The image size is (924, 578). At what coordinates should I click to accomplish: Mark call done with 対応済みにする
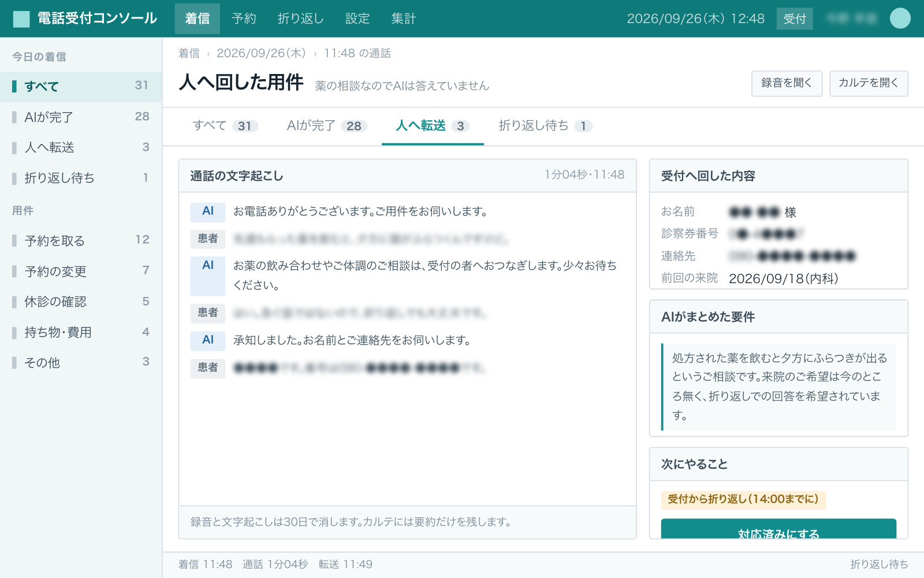tap(778, 528)
